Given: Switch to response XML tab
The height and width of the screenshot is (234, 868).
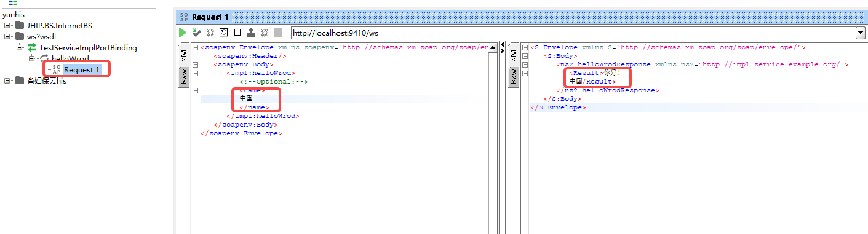Looking at the screenshot, I should (513, 55).
